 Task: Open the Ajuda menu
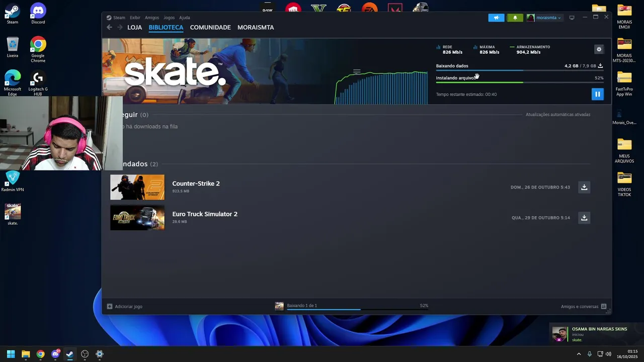pyautogui.click(x=185, y=18)
